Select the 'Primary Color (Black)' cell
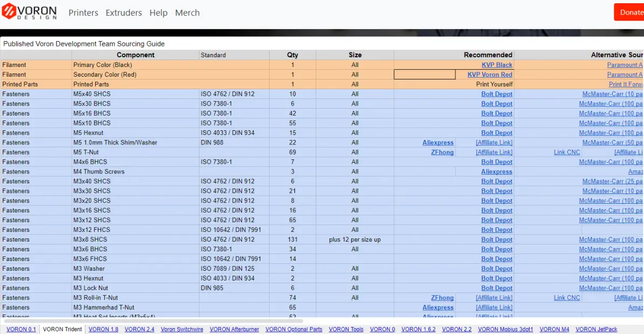Image resolution: width=644 pixels, height=334 pixels. coord(136,65)
